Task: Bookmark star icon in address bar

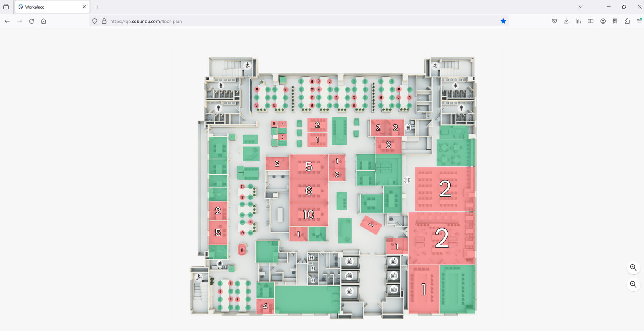Action: point(503,21)
